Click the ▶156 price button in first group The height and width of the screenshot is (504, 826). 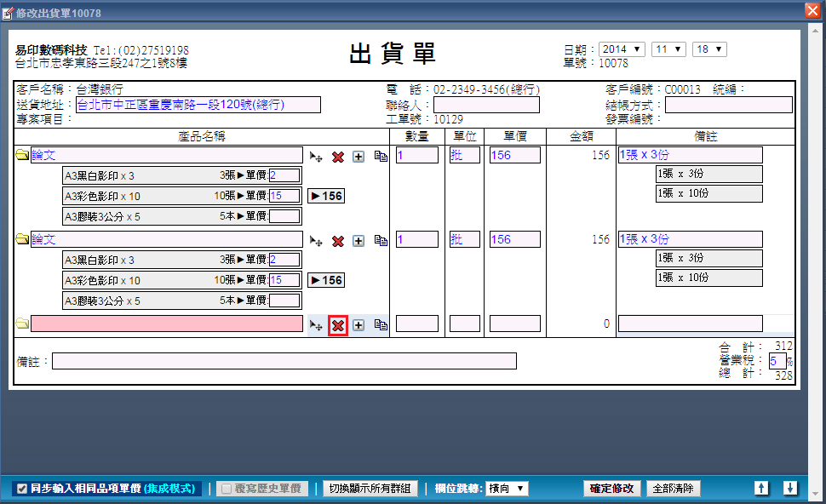coord(326,196)
